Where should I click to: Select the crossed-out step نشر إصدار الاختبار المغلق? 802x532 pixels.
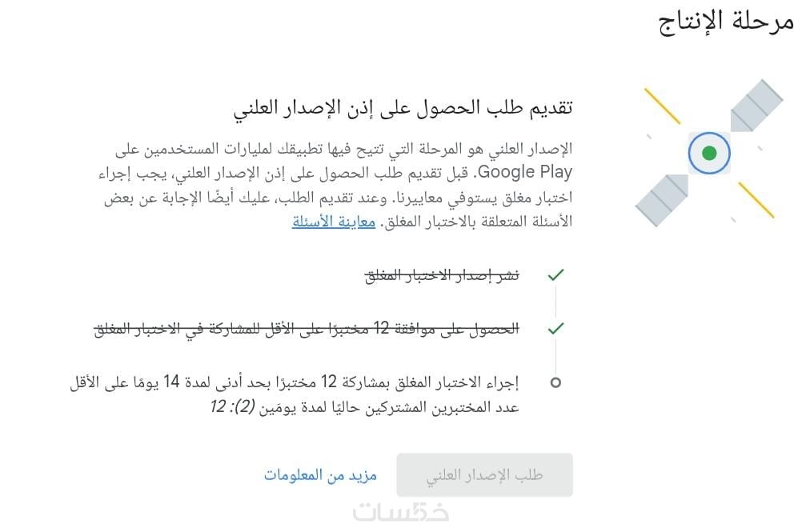(x=442, y=275)
